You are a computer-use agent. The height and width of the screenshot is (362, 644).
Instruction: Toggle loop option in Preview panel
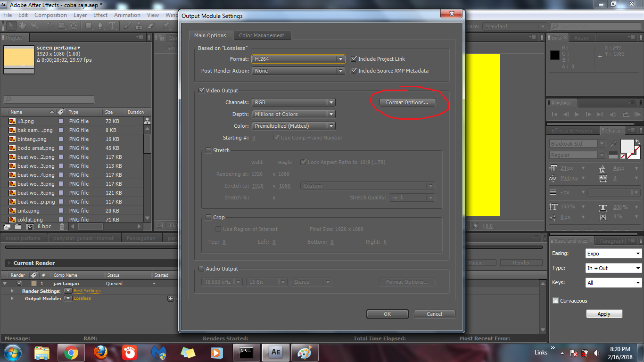(x=626, y=115)
